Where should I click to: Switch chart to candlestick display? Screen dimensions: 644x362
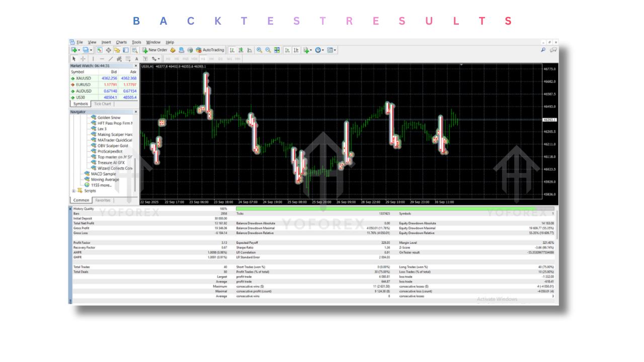(x=240, y=50)
